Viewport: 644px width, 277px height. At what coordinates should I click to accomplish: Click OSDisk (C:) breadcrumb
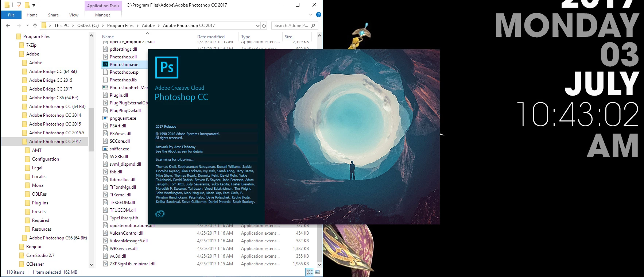click(88, 26)
